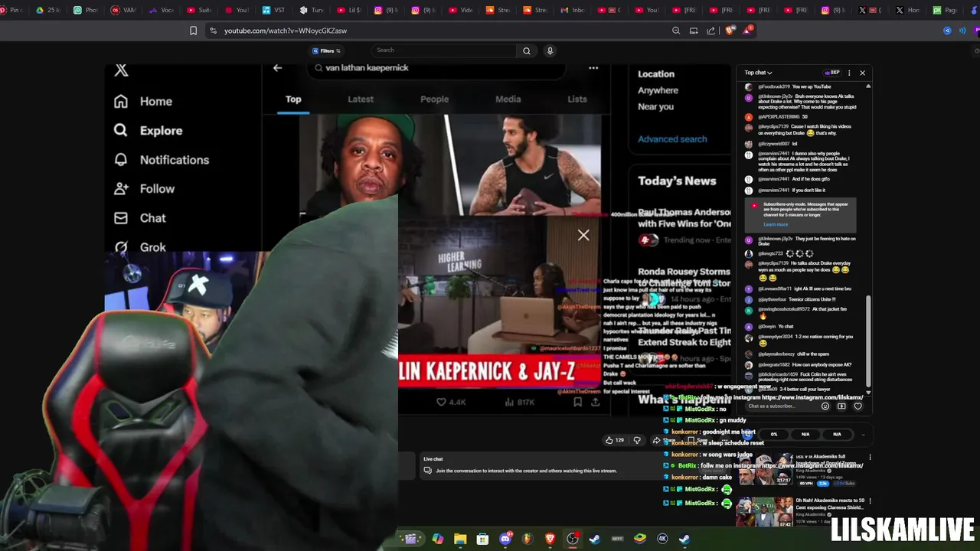This screenshot has width=980, height=551.
Task: Open zoom control in the address bar
Action: (676, 31)
